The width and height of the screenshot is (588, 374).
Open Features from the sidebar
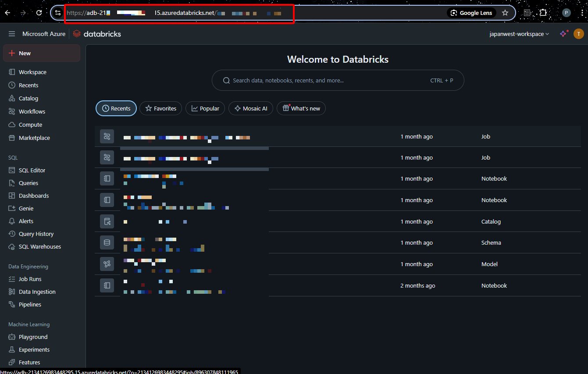(29, 362)
